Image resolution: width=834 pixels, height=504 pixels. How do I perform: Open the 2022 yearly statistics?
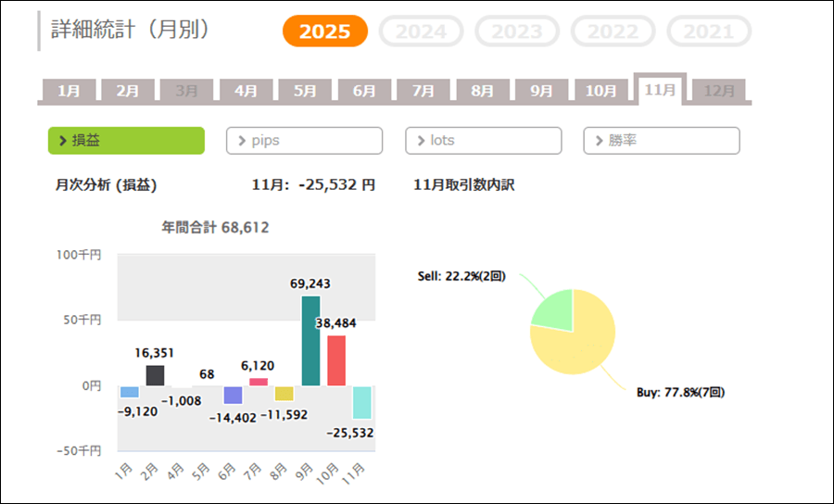(x=613, y=31)
